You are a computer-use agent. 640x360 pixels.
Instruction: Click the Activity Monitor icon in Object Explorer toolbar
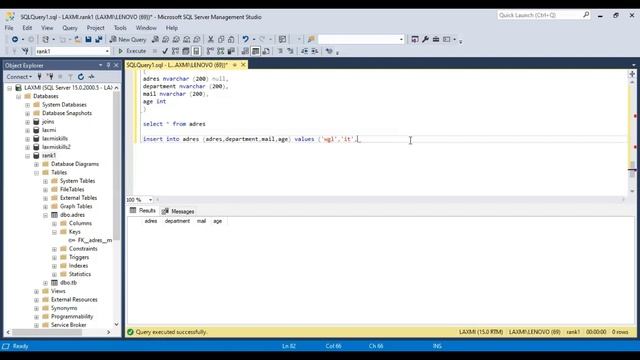(91, 77)
